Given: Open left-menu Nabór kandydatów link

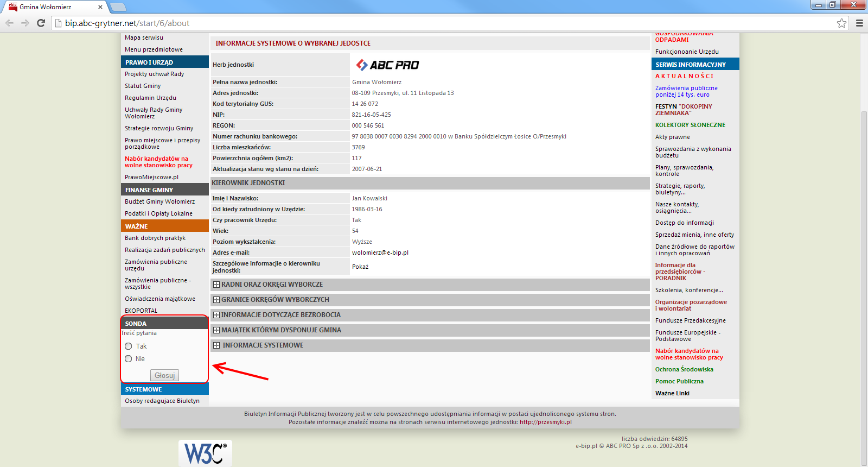Looking at the screenshot, I should [x=158, y=162].
